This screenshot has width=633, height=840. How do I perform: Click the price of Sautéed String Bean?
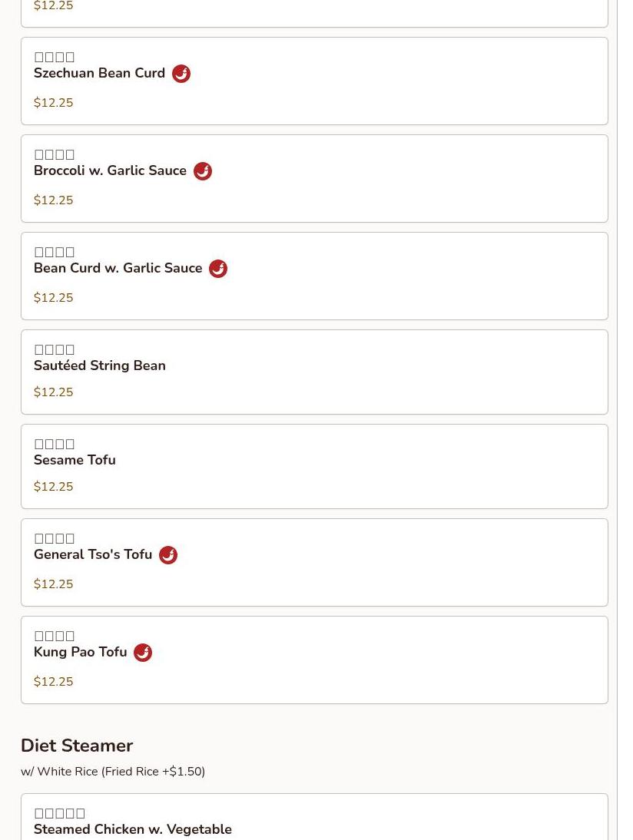coord(54,392)
